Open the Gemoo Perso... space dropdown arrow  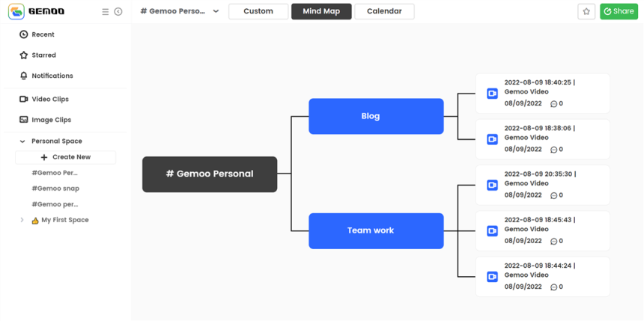pyautogui.click(x=216, y=11)
